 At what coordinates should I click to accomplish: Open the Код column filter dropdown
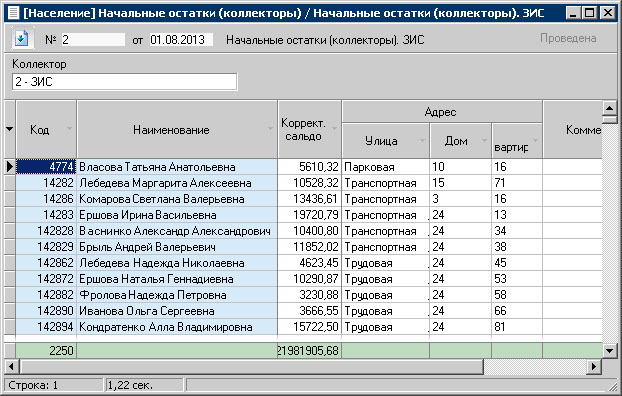coord(70,129)
